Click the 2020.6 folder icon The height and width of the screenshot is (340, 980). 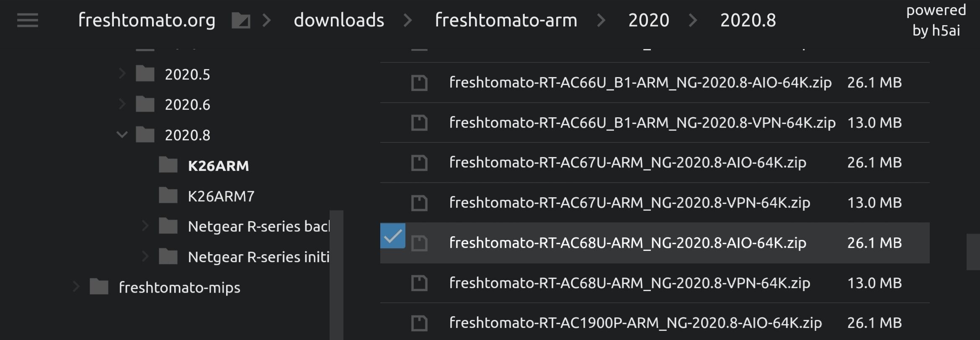[145, 104]
